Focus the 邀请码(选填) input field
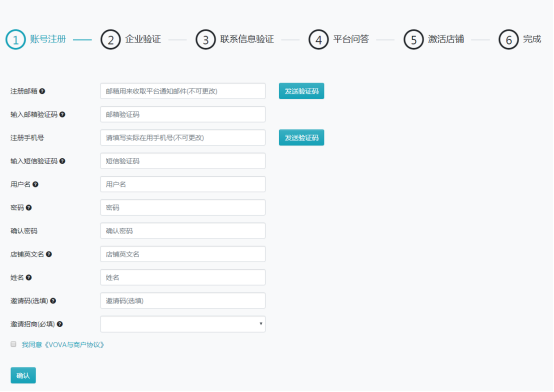 183,301
